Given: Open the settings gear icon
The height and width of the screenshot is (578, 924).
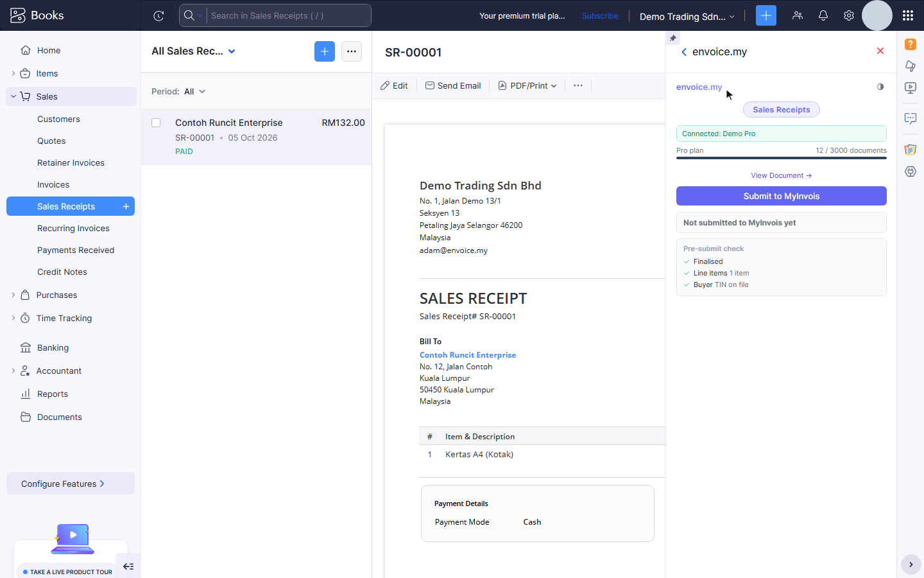Looking at the screenshot, I should coord(849,15).
